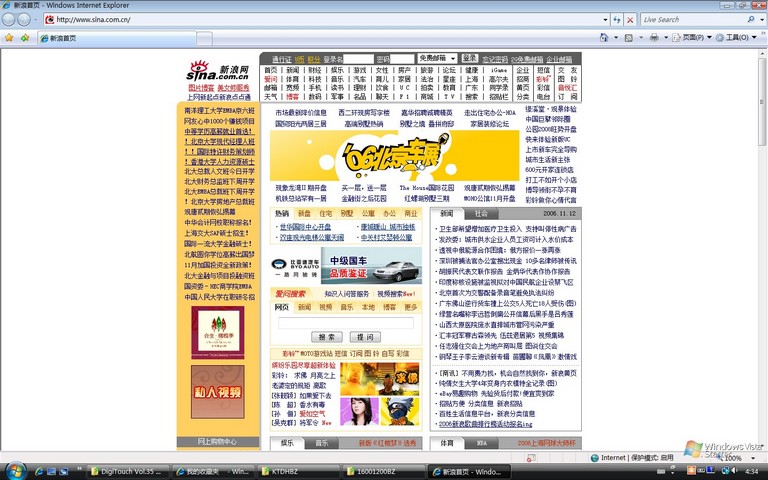This screenshot has height=480, width=768.
Task: Click in the Live Search box
Action: click(693, 20)
